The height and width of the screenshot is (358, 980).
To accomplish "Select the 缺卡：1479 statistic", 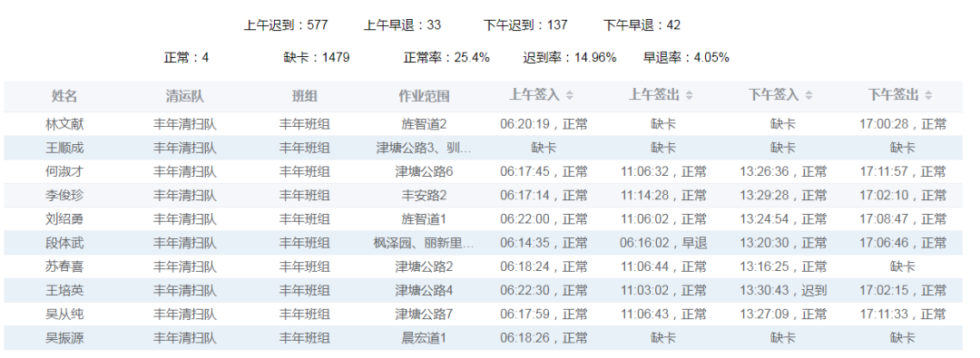I will 317,57.
